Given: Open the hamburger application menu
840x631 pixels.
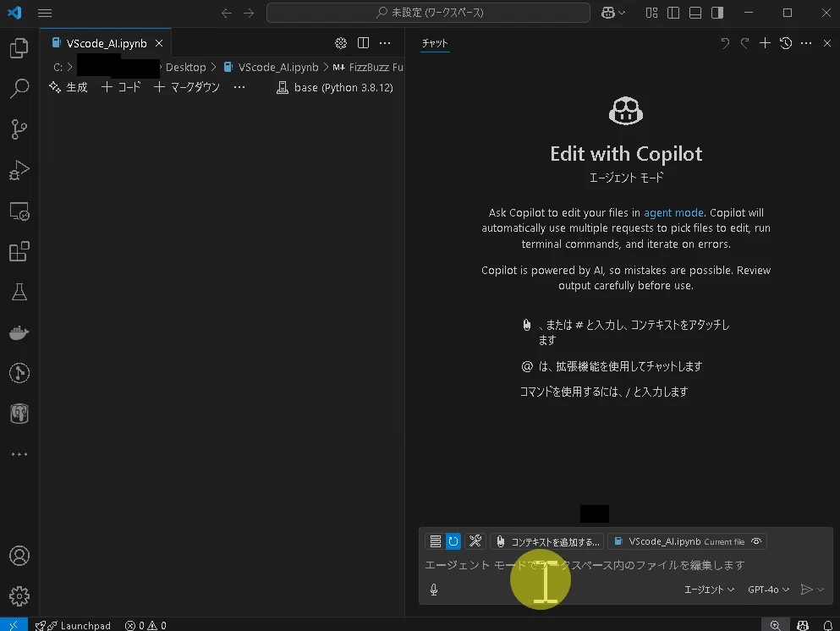Looking at the screenshot, I should (45, 13).
